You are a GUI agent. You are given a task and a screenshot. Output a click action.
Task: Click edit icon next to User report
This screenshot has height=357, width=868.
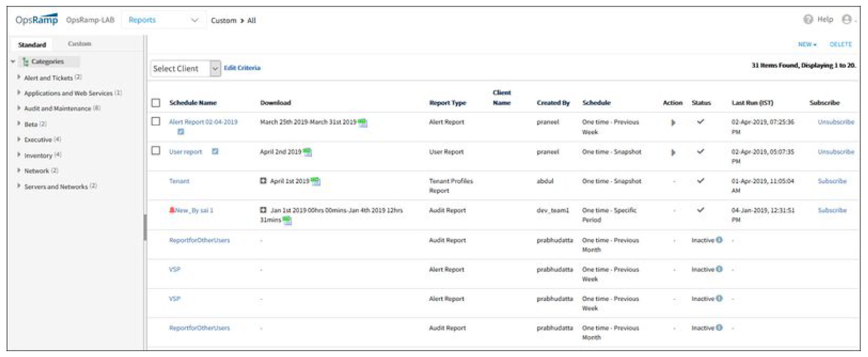point(215,152)
